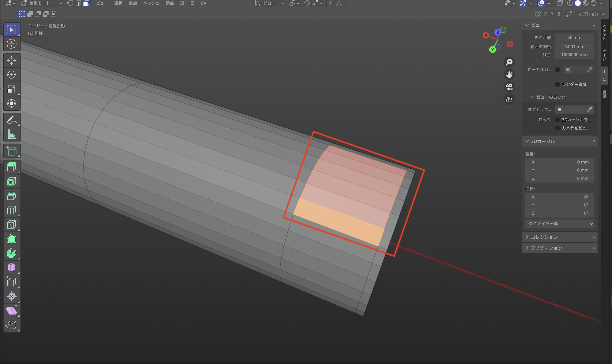Expand the コレクション panel
The width and height of the screenshot is (612, 364).
point(544,237)
